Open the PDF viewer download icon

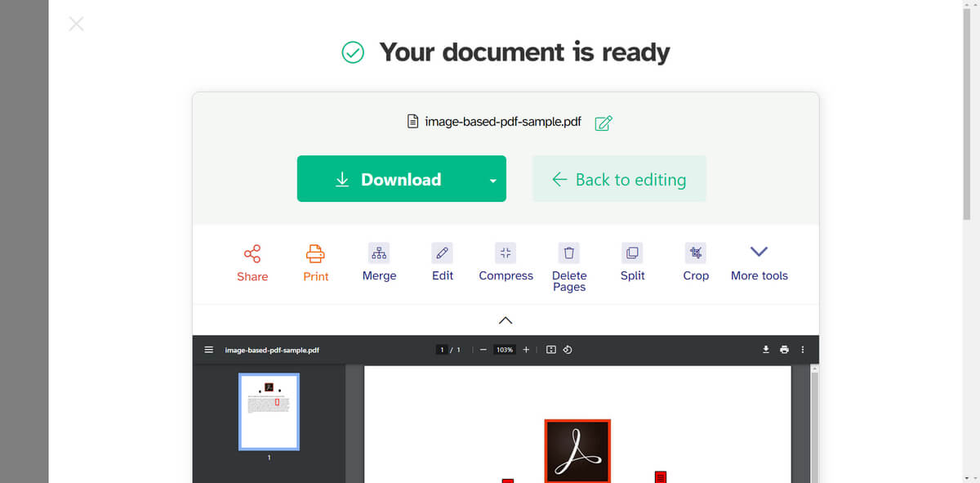[x=765, y=349]
